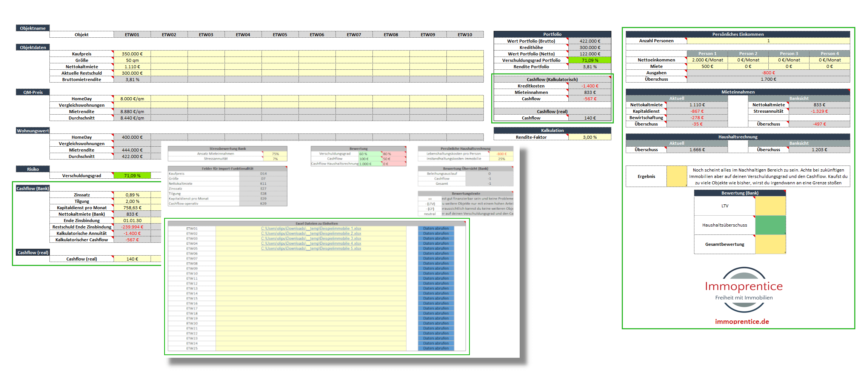Select the ETW10 column header
This screenshot has height=377, width=868.
(x=465, y=35)
